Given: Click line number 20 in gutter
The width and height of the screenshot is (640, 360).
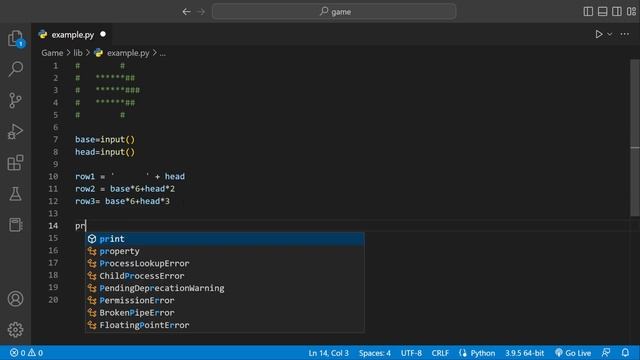Looking at the screenshot, I should [53, 300].
